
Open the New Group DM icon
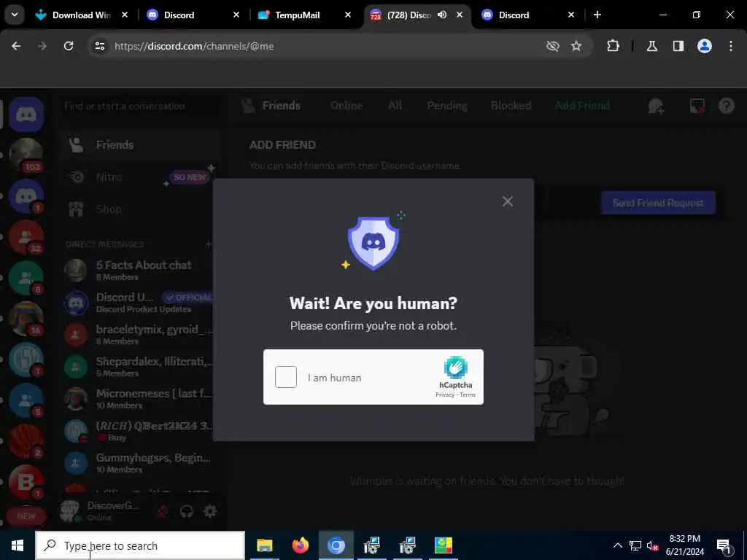point(656,106)
